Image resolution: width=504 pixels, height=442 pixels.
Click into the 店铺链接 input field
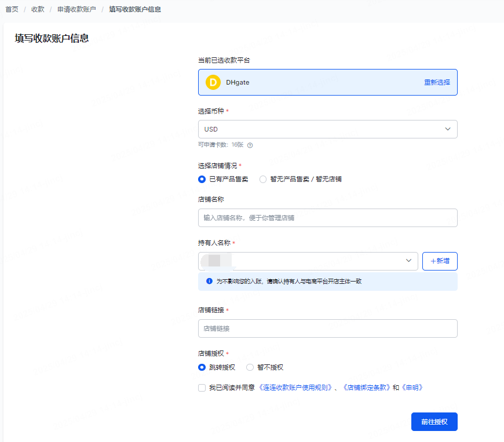click(x=327, y=328)
